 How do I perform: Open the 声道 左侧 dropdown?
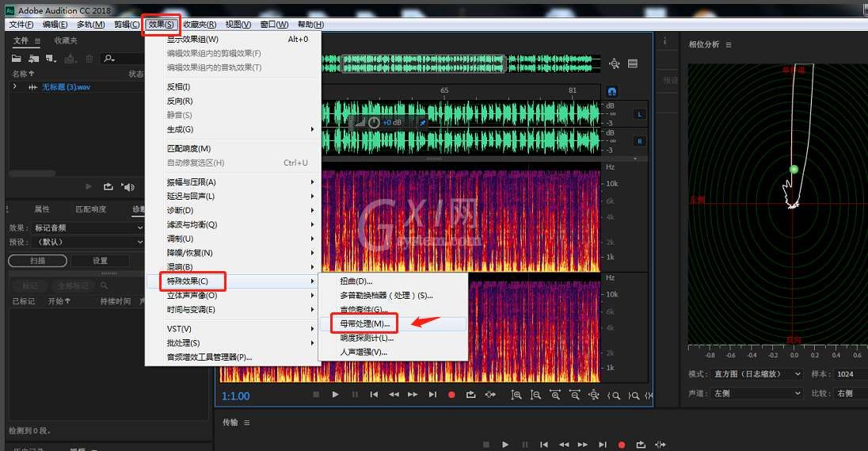(x=757, y=393)
